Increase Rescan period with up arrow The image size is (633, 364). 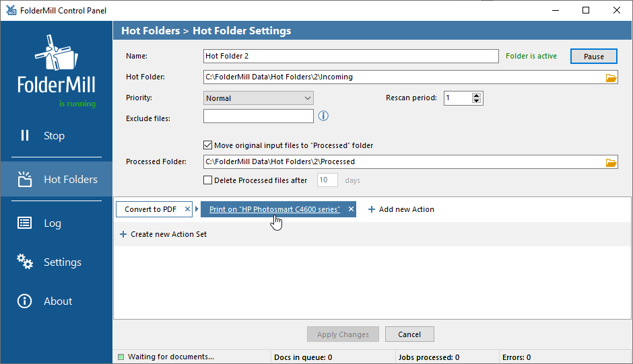pos(476,96)
